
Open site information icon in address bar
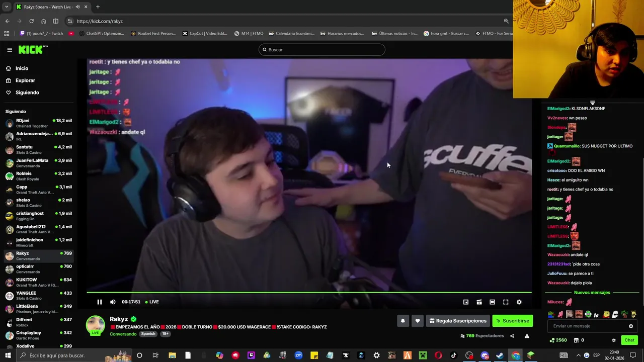70,21
